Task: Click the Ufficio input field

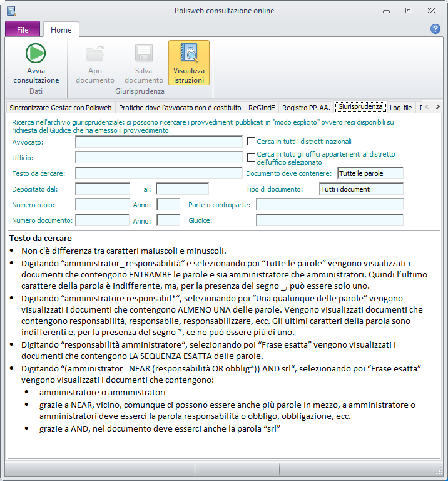Action: (159, 157)
